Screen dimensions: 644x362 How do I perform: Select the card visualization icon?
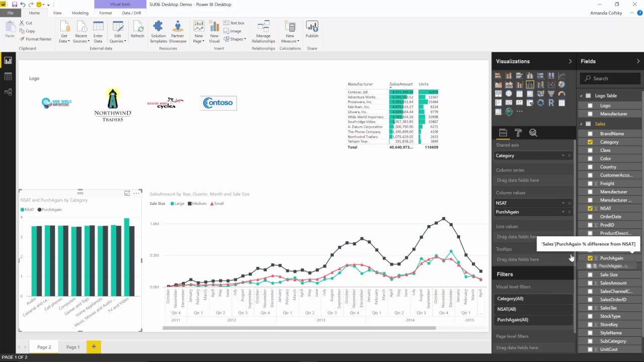tap(509, 103)
